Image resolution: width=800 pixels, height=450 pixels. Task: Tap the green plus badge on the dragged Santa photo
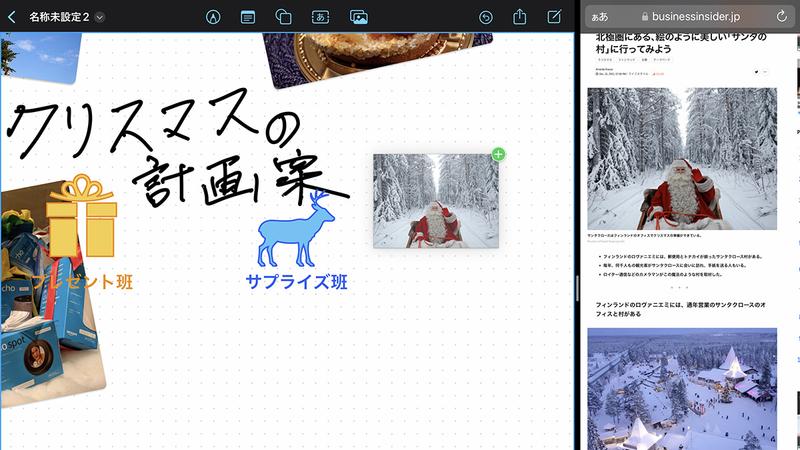coord(498,154)
